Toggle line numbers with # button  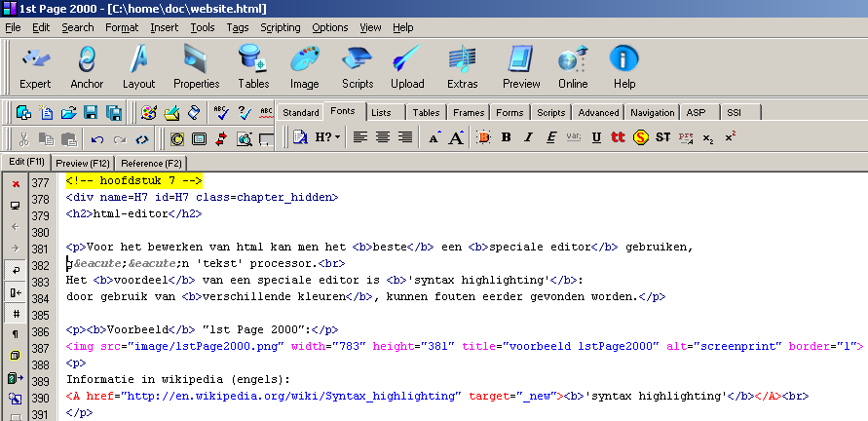click(16, 314)
